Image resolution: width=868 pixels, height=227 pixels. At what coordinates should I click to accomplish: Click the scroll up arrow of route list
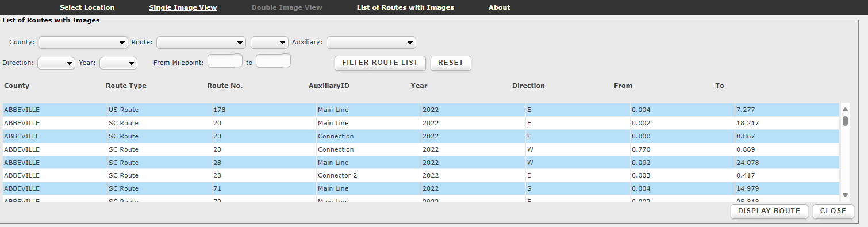click(845, 109)
